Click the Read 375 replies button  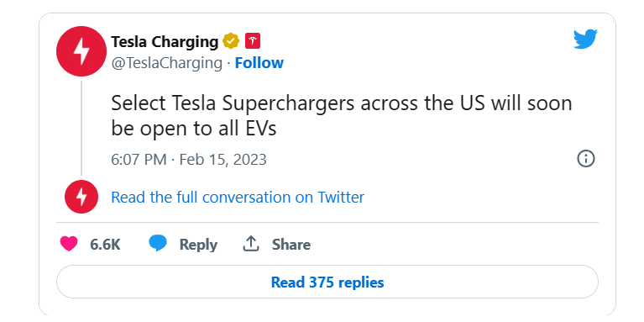click(327, 282)
